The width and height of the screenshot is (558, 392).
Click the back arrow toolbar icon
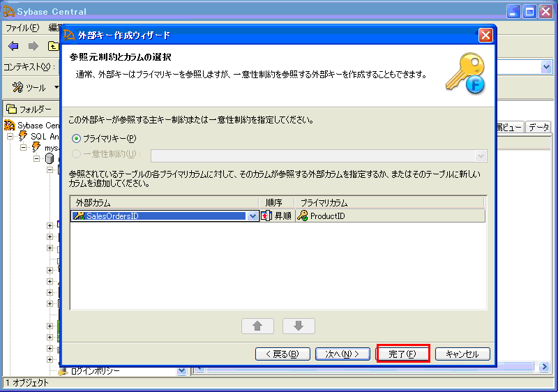[x=13, y=46]
